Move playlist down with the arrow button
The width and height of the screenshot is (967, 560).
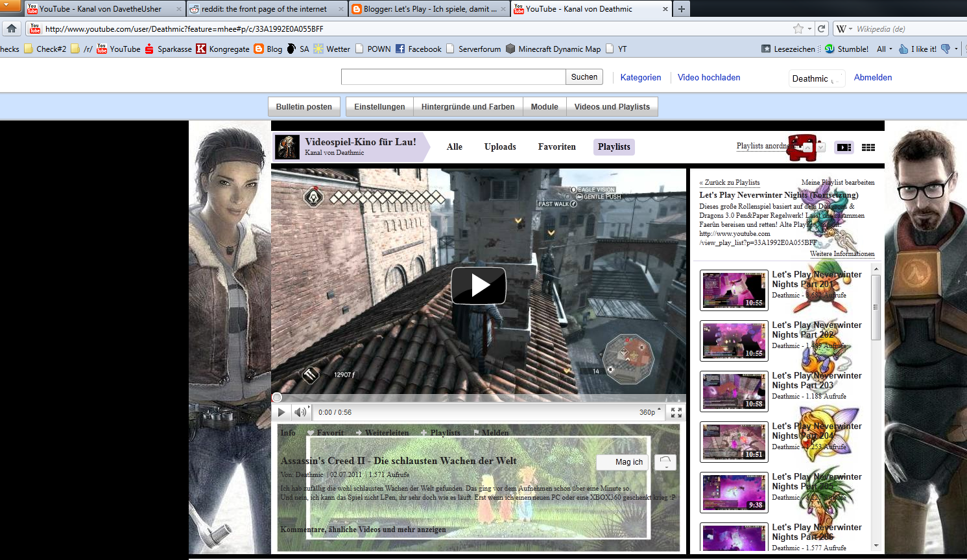821,148
